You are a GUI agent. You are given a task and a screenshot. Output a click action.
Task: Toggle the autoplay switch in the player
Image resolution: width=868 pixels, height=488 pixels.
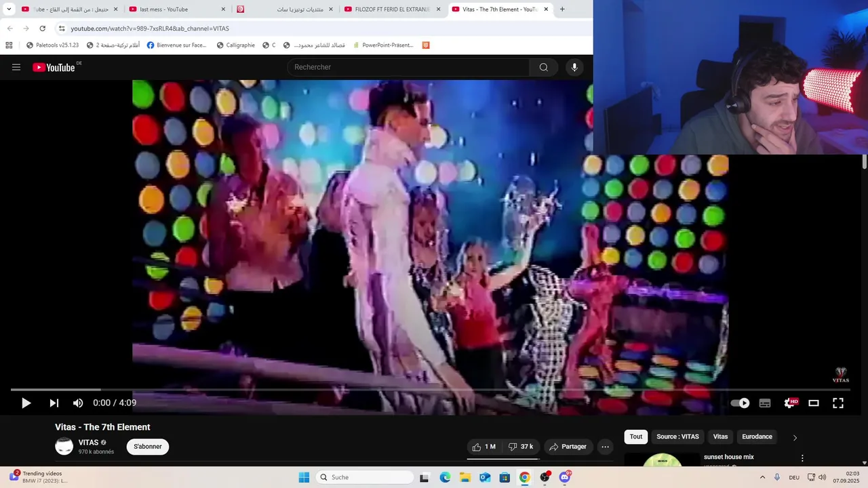click(740, 403)
